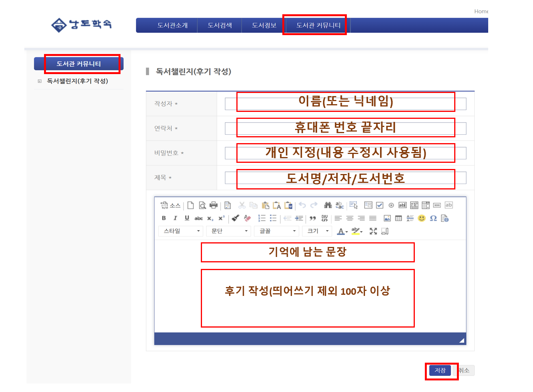Open the 도서검색 menu
The width and height of the screenshot is (533, 392).
(x=220, y=25)
